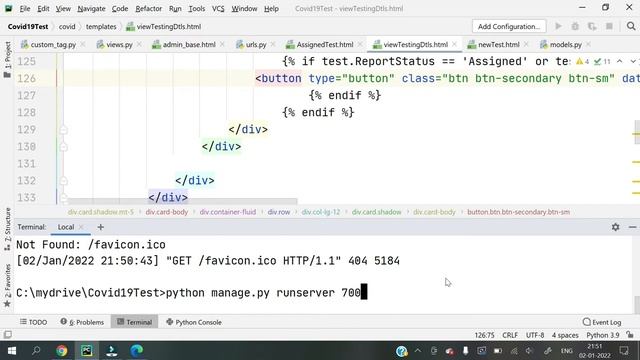Click the green Run icon in toolbar
640x360 pixels.
558,26
